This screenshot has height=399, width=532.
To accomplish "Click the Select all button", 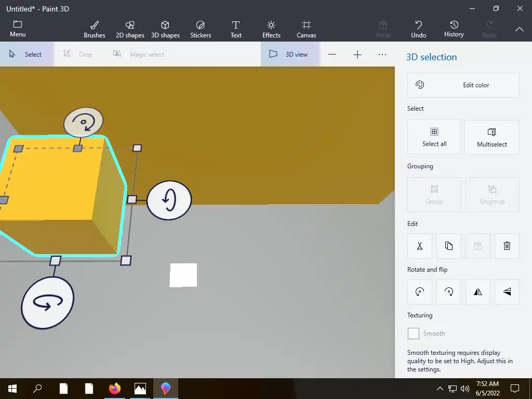I will (x=434, y=137).
